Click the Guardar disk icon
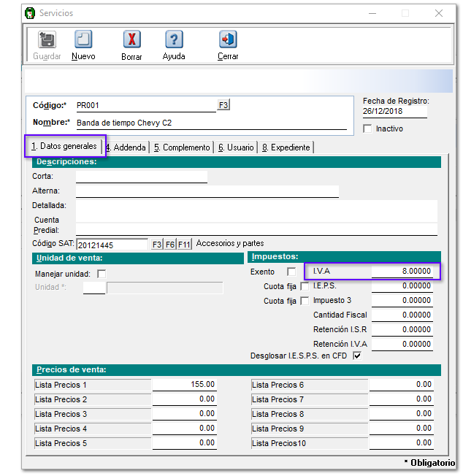The image size is (463, 476). pos(47,40)
